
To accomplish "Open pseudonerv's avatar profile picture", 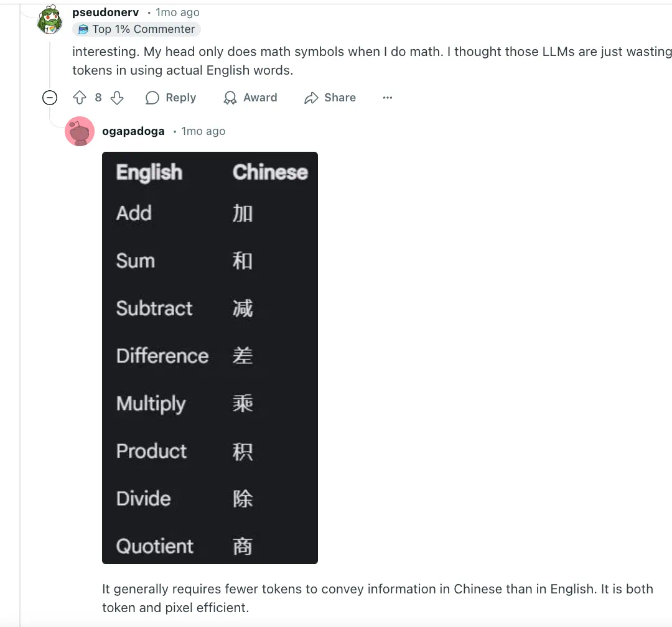I will 50,19.
